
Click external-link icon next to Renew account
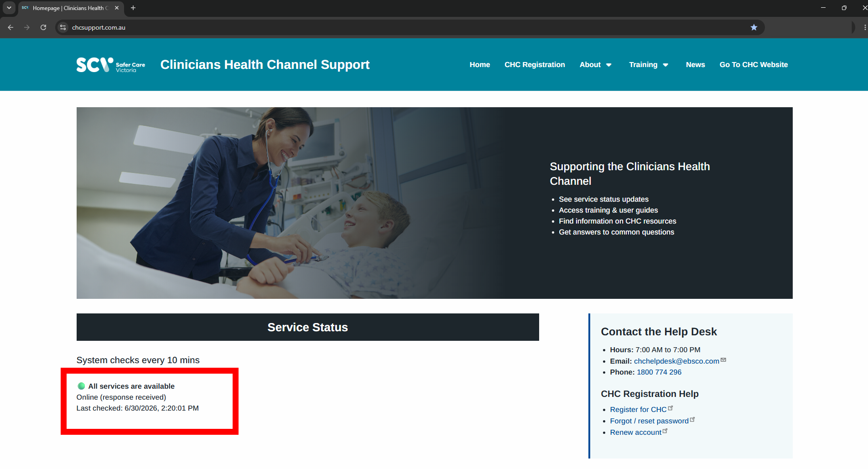[665, 431]
